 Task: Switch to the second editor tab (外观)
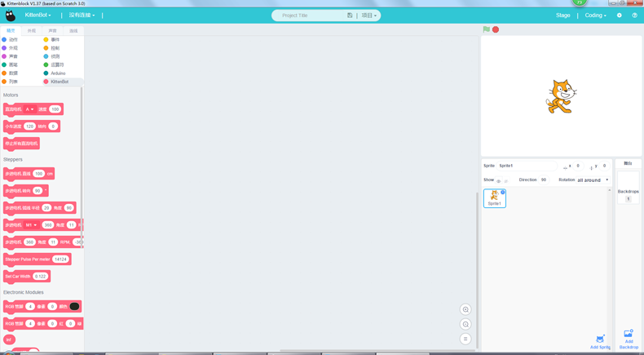32,31
